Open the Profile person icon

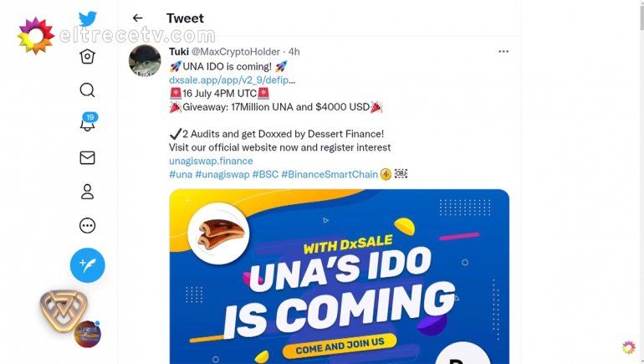pyautogui.click(x=87, y=192)
